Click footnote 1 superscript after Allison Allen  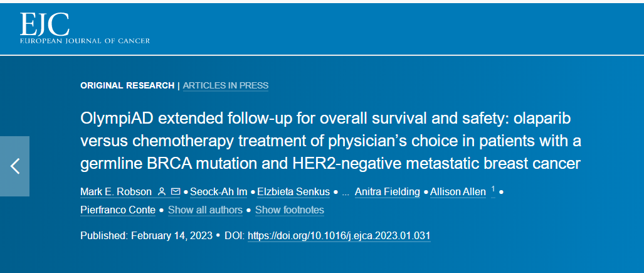[494, 190]
